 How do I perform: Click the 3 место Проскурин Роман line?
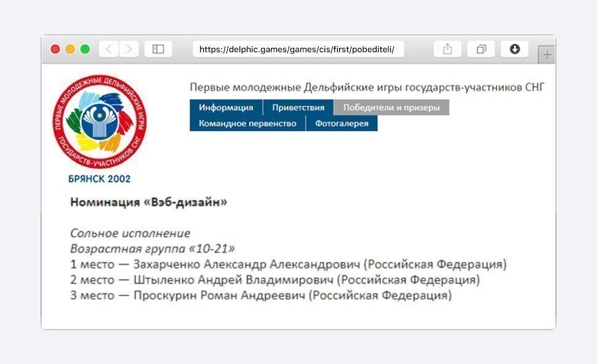[x=261, y=296]
